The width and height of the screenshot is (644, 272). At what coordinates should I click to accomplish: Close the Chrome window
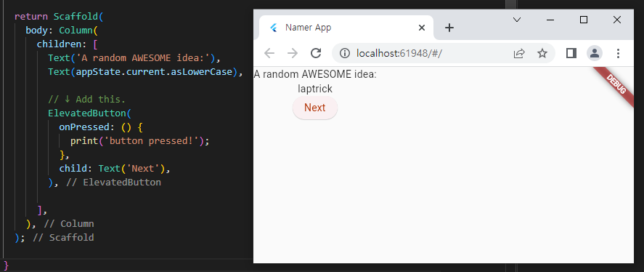pyautogui.click(x=617, y=20)
